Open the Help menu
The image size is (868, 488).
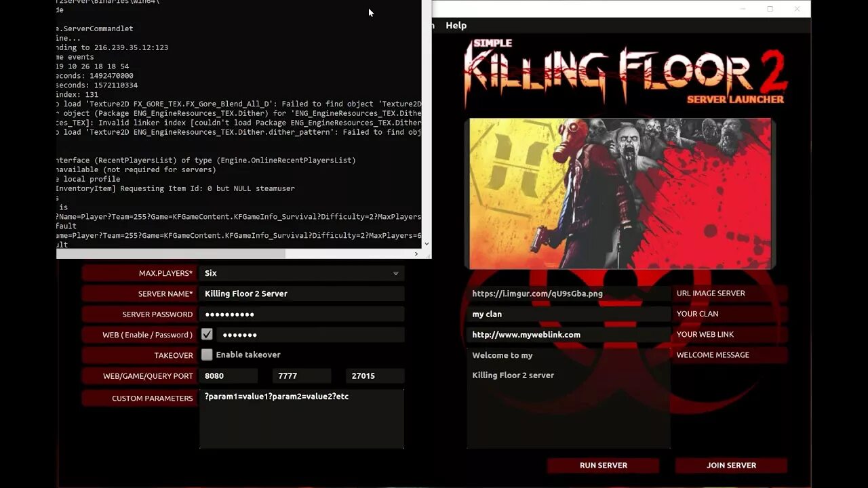click(456, 25)
